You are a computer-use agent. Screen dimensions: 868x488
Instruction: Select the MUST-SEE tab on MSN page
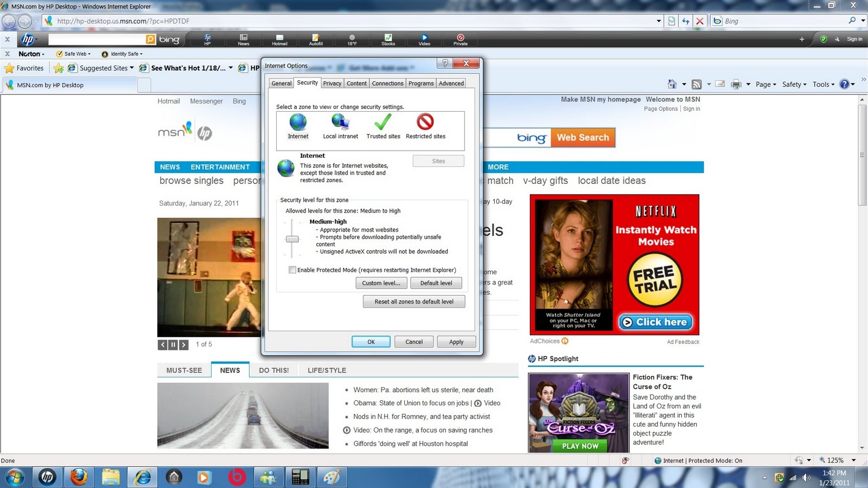pyautogui.click(x=184, y=370)
